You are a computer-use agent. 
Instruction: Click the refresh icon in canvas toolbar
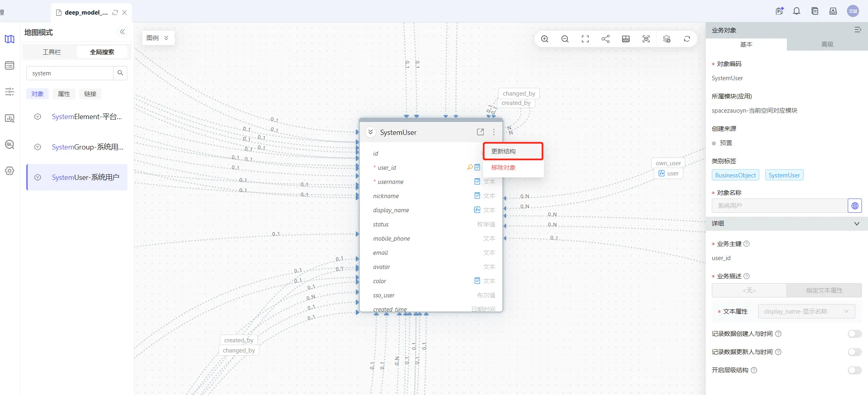point(687,39)
